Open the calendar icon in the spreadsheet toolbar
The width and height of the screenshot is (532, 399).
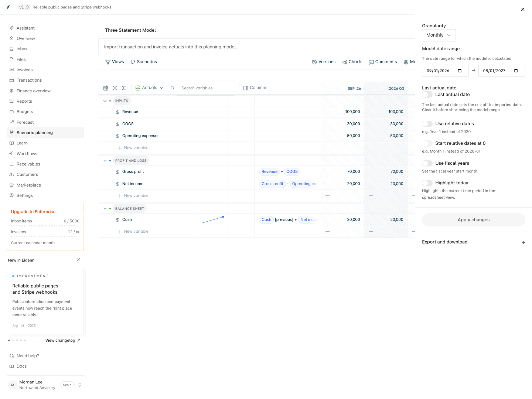[106, 88]
